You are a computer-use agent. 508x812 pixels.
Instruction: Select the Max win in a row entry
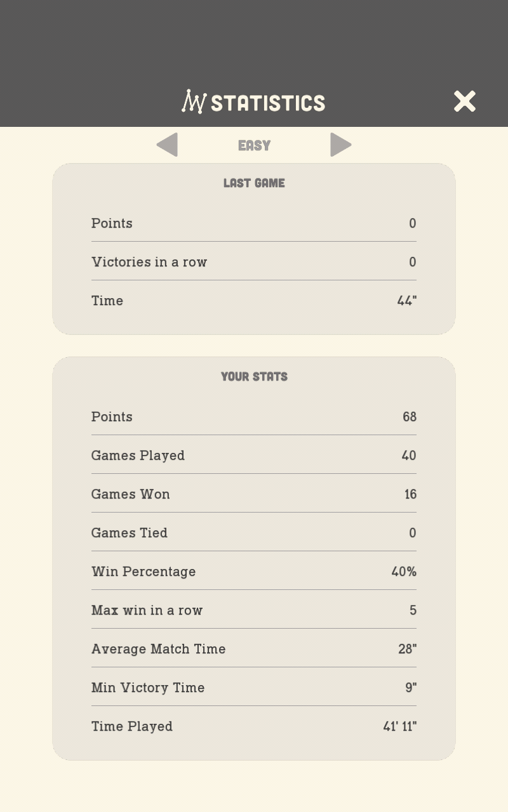[x=254, y=610]
